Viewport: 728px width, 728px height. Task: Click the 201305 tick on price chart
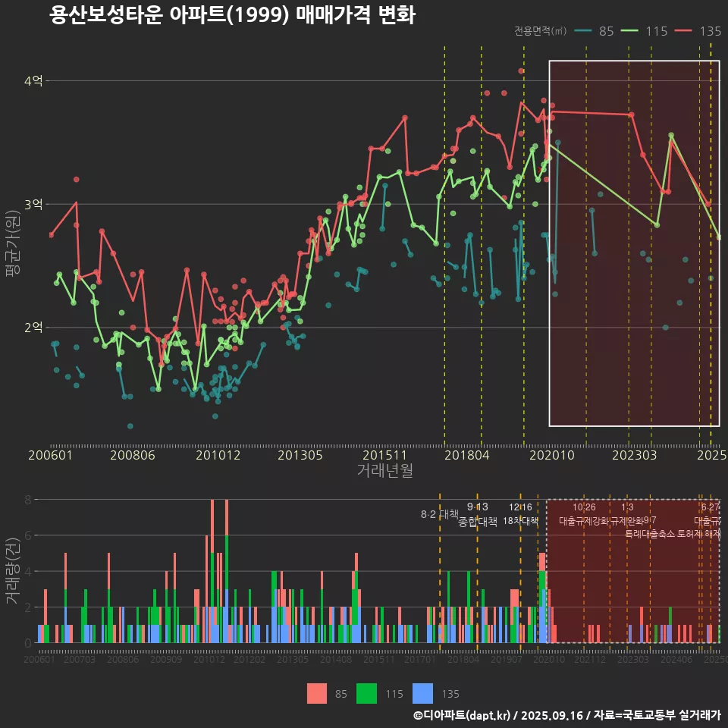(x=301, y=456)
